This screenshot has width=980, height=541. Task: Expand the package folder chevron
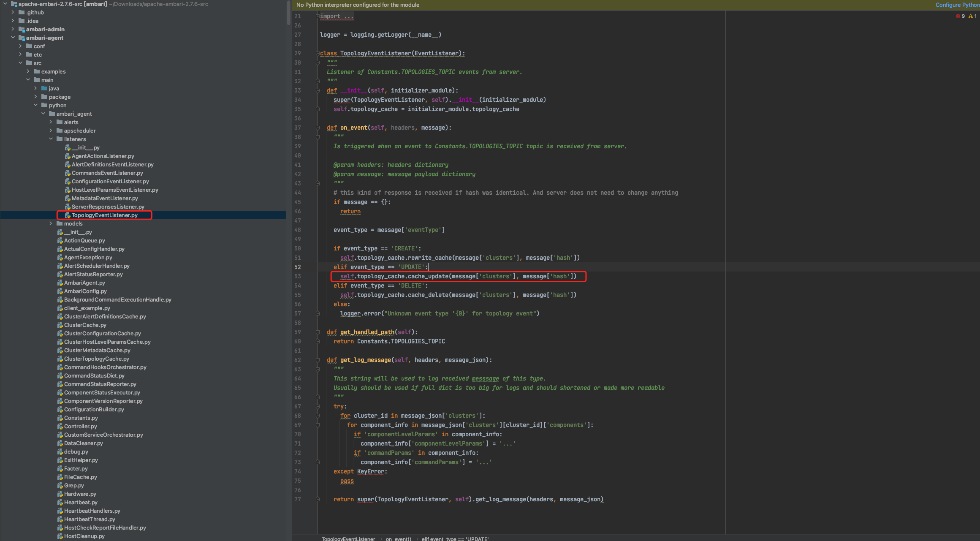pyautogui.click(x=35, y=97)
